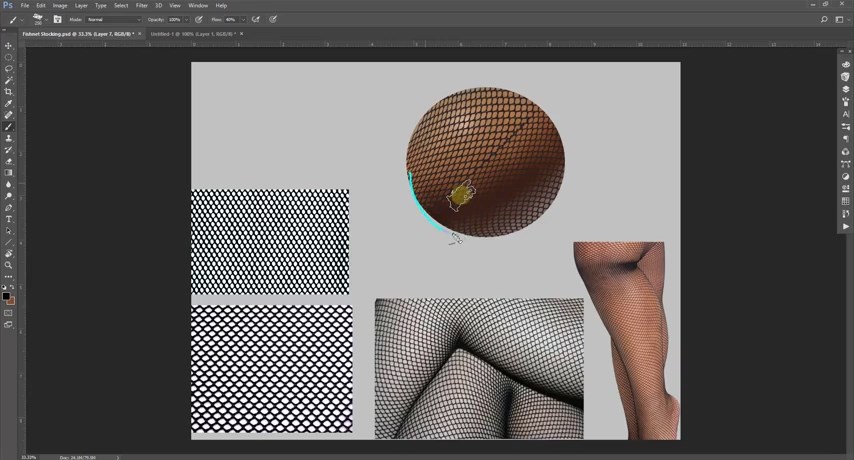Click Quick Mask mode button

pos(8,313)
